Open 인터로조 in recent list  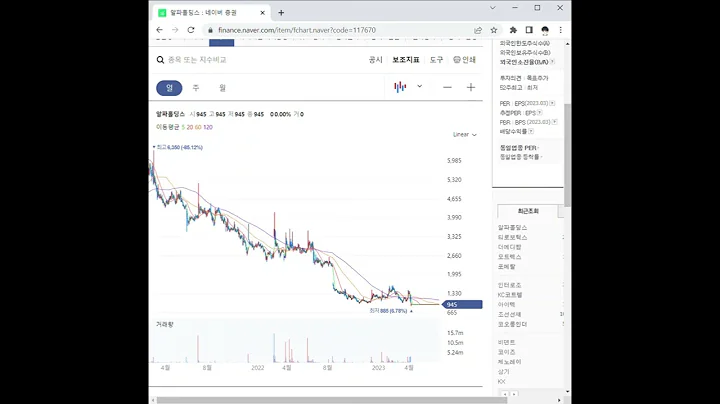(510, 285)
